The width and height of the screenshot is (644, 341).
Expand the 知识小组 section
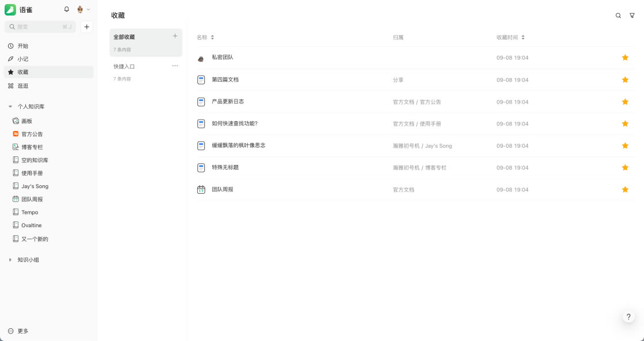pos(10,260)
